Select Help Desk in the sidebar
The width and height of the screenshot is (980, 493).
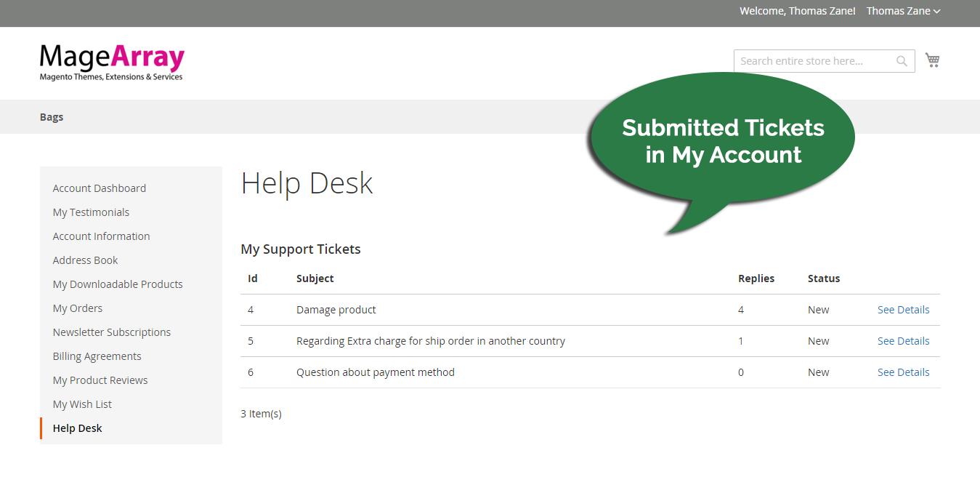(77, 428)
